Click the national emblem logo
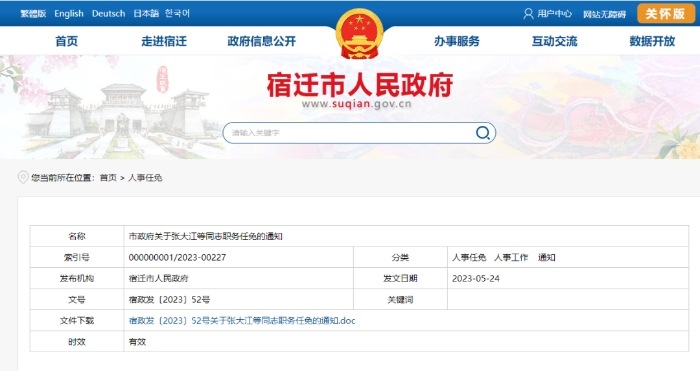This screenshot has width=700, height=371. 359,34
